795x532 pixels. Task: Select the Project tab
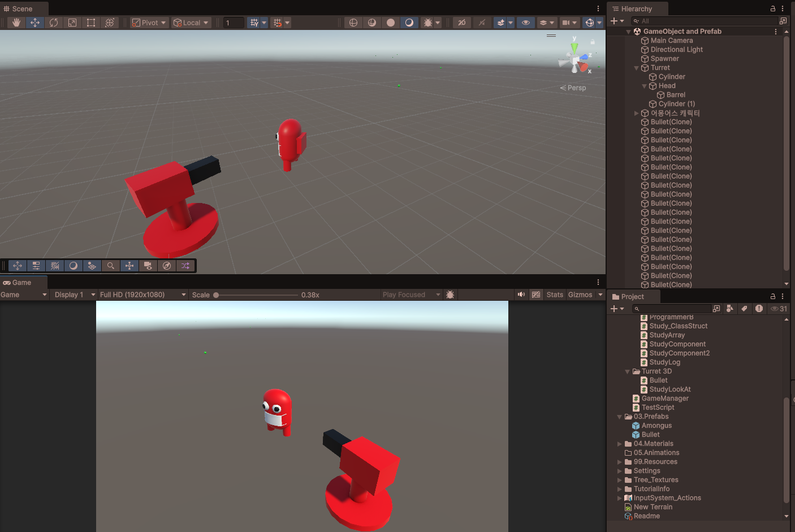632,296
